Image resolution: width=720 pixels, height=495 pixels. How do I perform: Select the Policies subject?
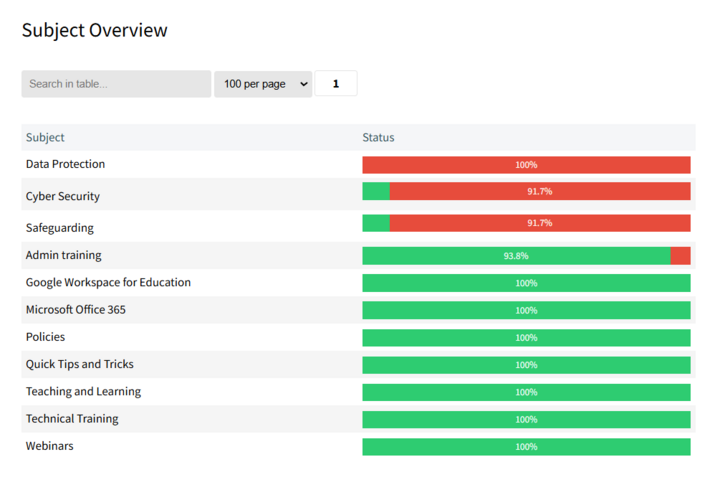(x=45, y=337)
